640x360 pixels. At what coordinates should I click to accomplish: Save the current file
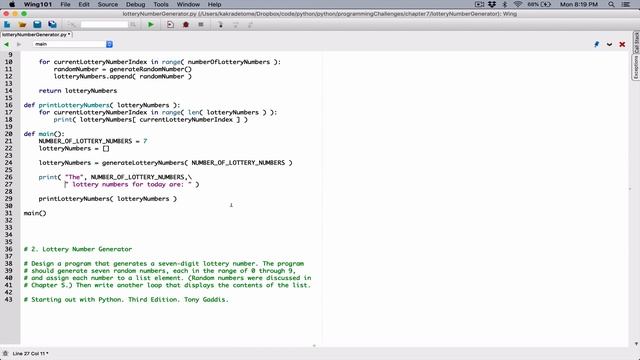click(37, 24)
